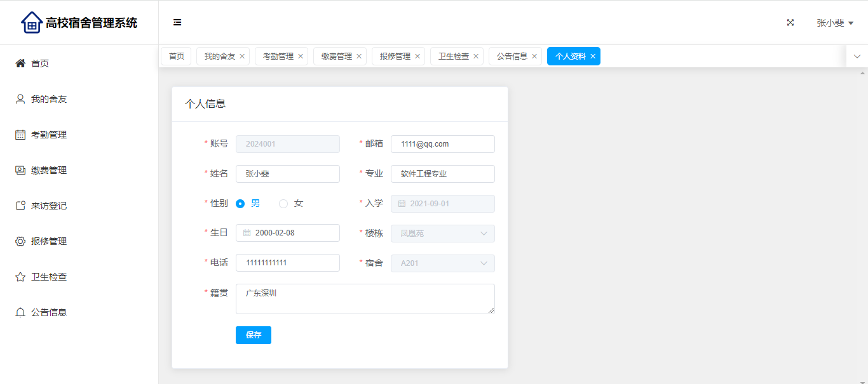Select the 女 gender radio button
868x384 pixels.
(283, 204)
